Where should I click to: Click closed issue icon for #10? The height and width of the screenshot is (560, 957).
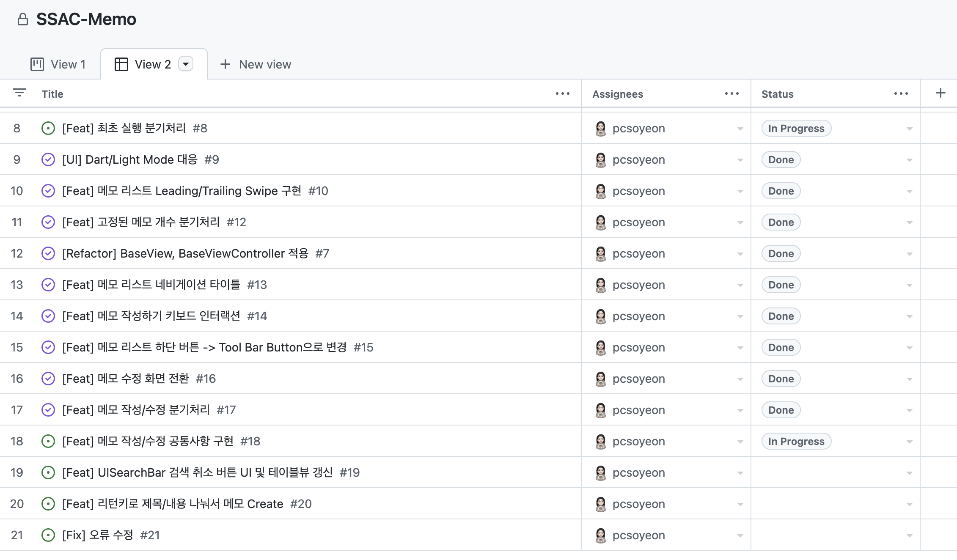(48, 191)
